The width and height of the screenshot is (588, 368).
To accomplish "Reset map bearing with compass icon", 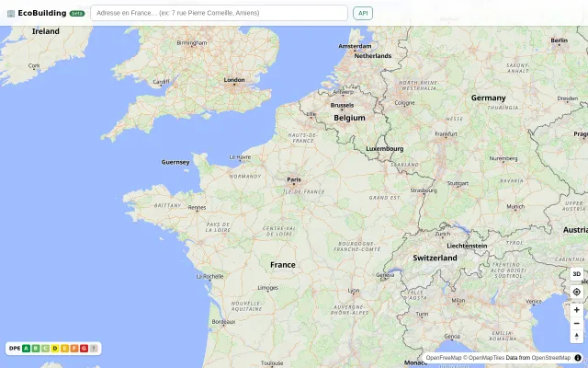I will point(577,337).
